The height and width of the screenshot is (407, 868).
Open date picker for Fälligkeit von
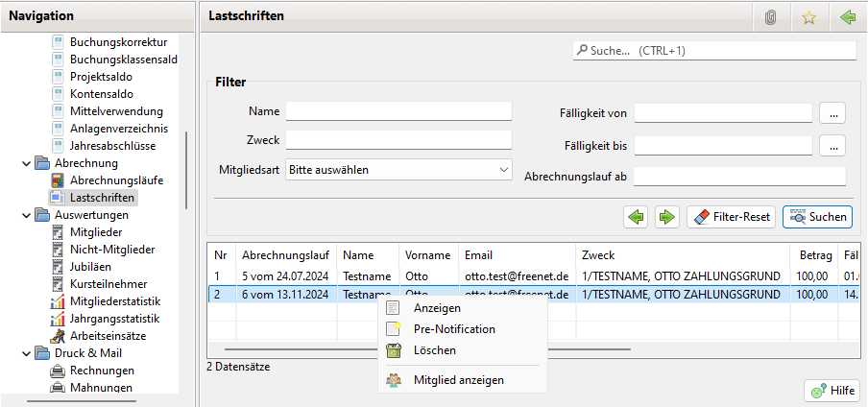[832, 113]
